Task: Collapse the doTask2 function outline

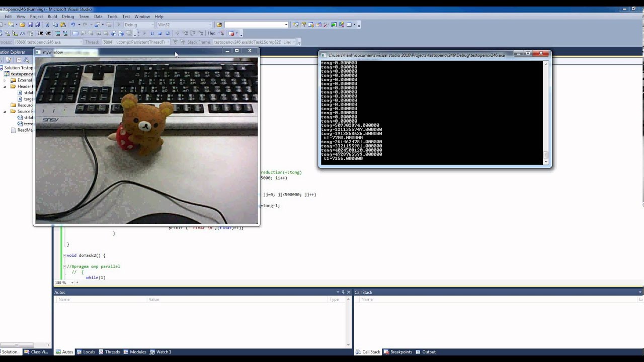Action: pyautogui.click(x=64, y=255)
